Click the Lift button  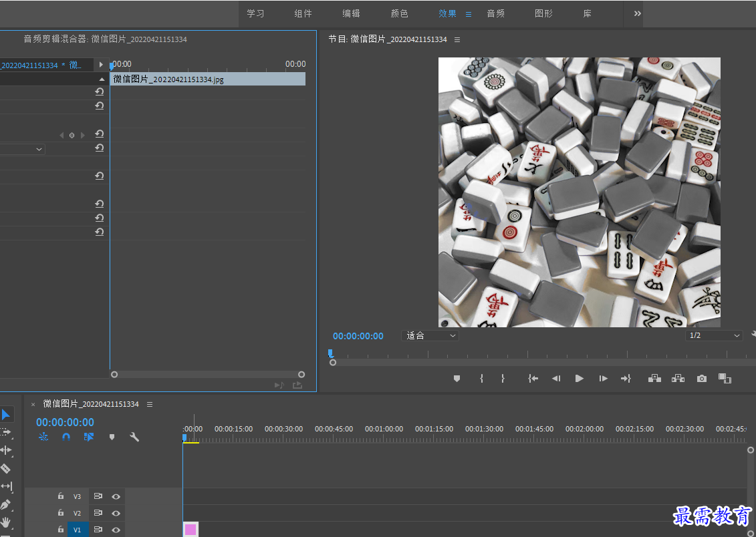click(x=655, y=379)
